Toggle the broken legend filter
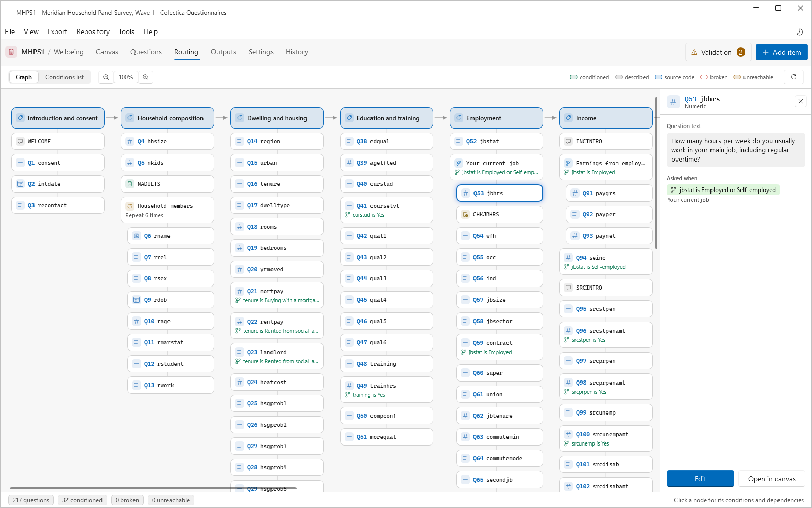The width and height of the screenshot is (812, 508). pyautogui.click(x=714, y=77)
